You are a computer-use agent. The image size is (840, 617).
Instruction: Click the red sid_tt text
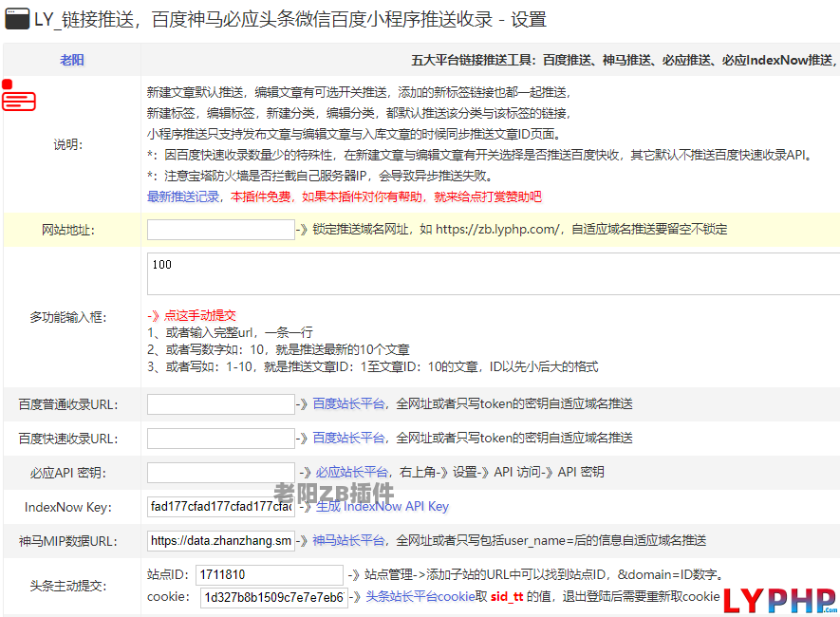507,597
